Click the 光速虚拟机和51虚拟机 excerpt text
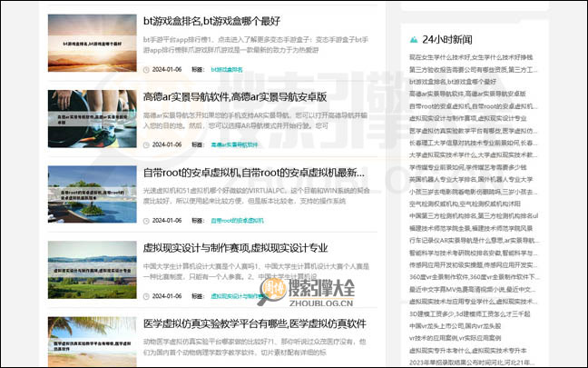The width and height of the screenshot is (588, 368). click(257, 196)
